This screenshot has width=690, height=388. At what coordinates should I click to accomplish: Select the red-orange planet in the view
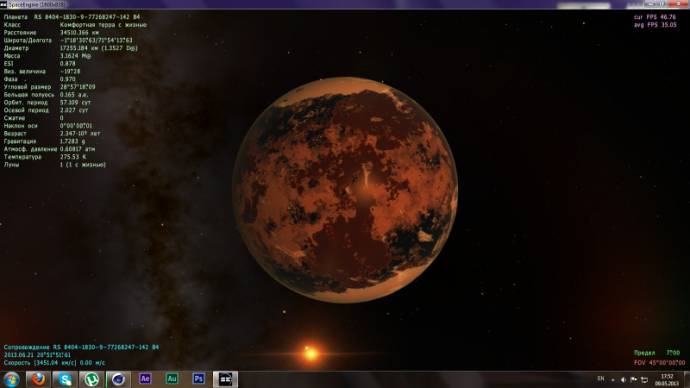tap(345, 190)
